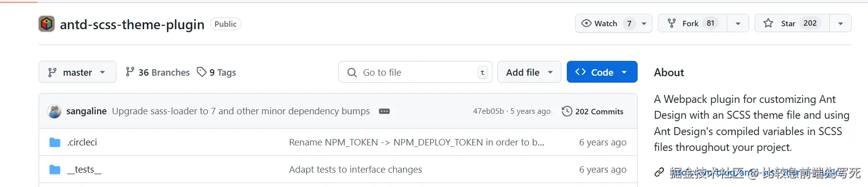868x187 pixels.
Task: Expand the Fork options dropdown arrow
Action: (738, 23)
